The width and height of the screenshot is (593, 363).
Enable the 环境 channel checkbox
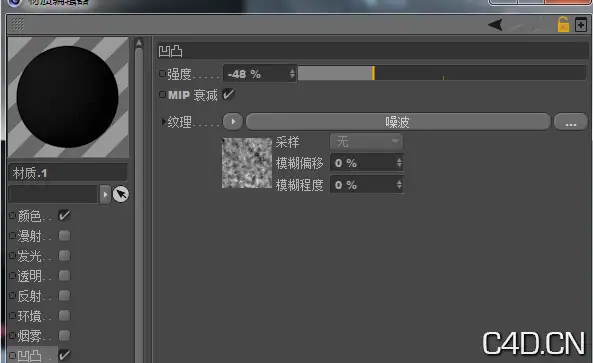pyautogui.click(x=64, y=315)
